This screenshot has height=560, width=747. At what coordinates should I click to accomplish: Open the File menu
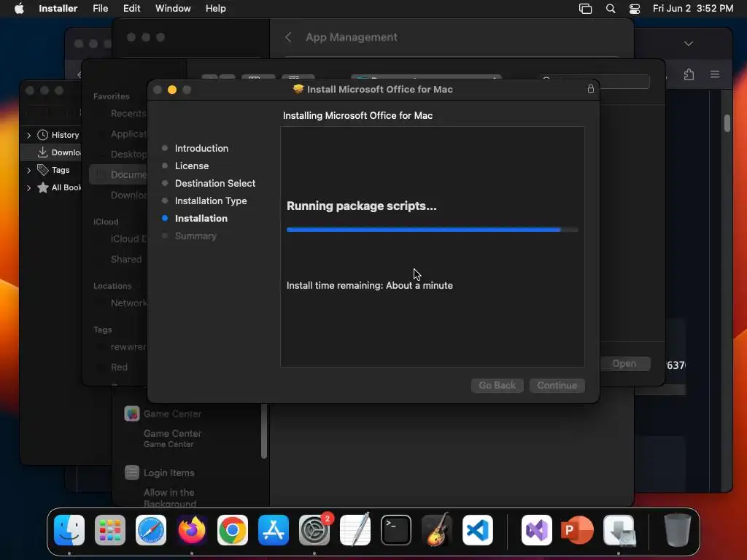(101, 8)
